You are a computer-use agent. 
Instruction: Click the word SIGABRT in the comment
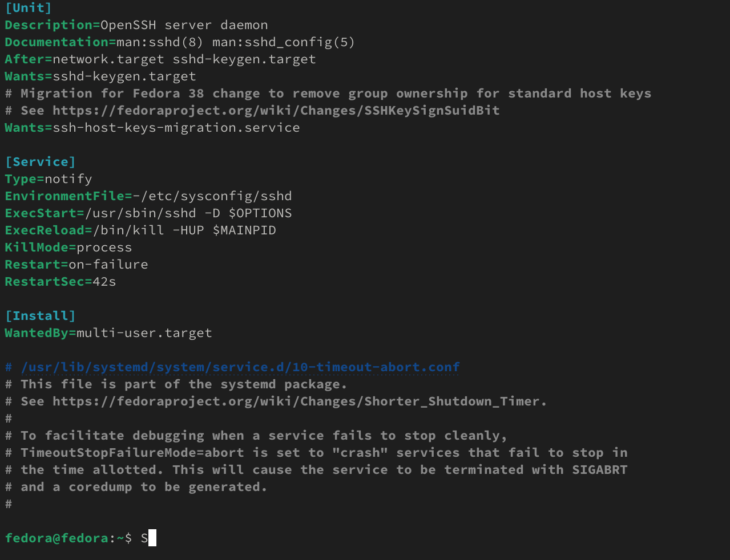pos(600,470)
